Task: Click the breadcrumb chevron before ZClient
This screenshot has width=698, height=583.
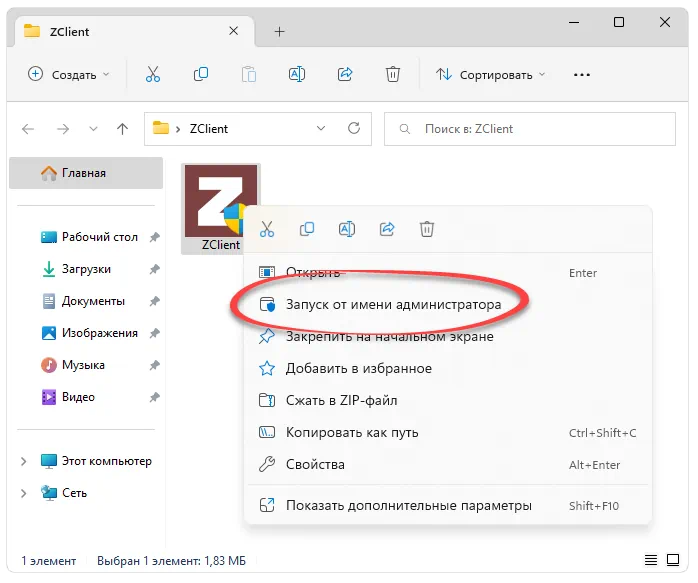Action: tap(178, 129)
